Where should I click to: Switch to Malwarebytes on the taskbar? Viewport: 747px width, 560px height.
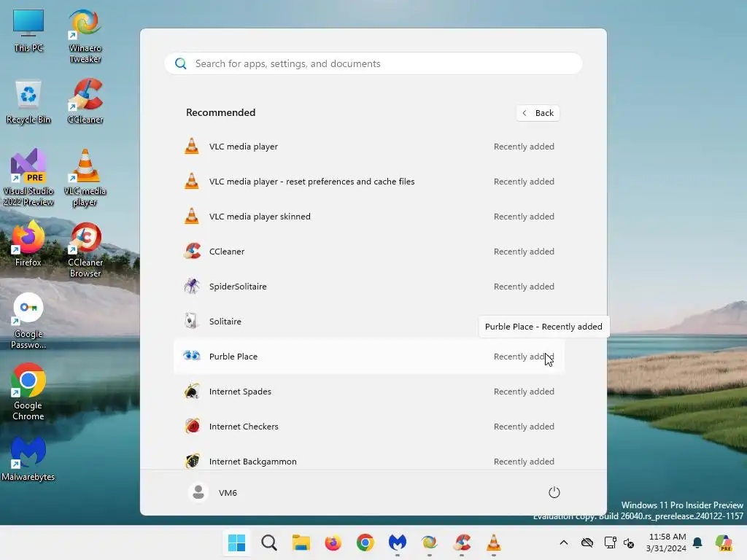click(x=398, y=542)
